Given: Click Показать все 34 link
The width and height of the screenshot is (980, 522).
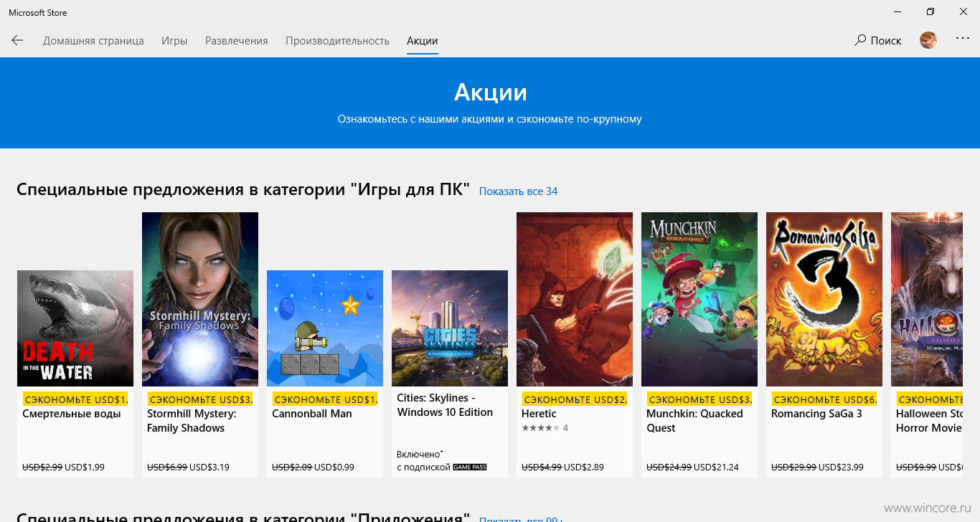Looking at the screenshot, I should 518,191.
